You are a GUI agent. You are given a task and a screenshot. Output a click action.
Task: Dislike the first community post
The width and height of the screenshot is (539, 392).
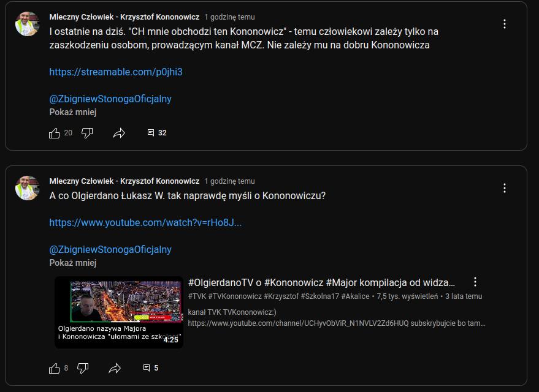[87, 133]
